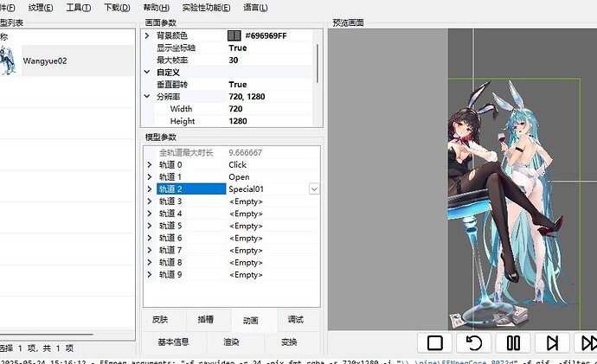Expand 轨道 8 row
Screen dimensions: 597x364
pos(149,262)
